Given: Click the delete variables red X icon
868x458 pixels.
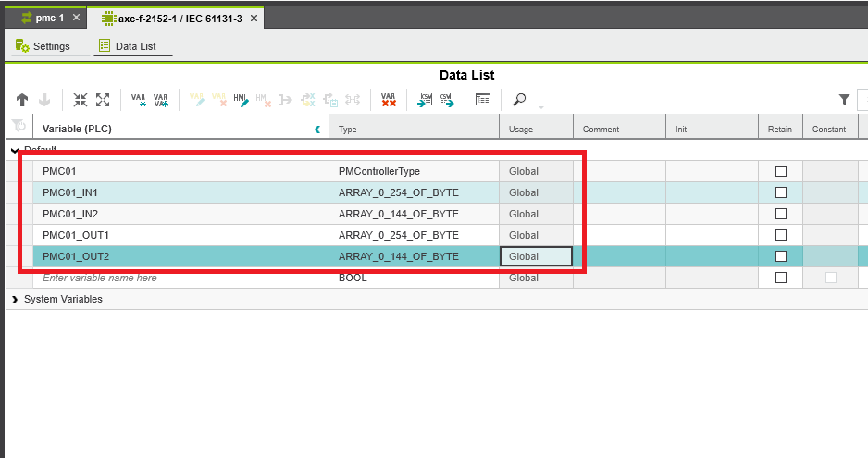Looking at the screenshot, I should click(389, 100).
